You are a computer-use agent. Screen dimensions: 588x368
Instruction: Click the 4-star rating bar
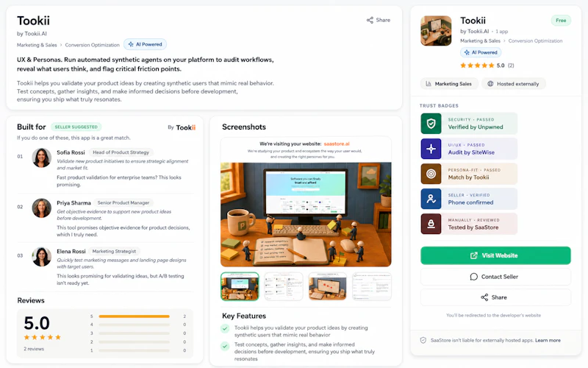(x=134, y=325)
